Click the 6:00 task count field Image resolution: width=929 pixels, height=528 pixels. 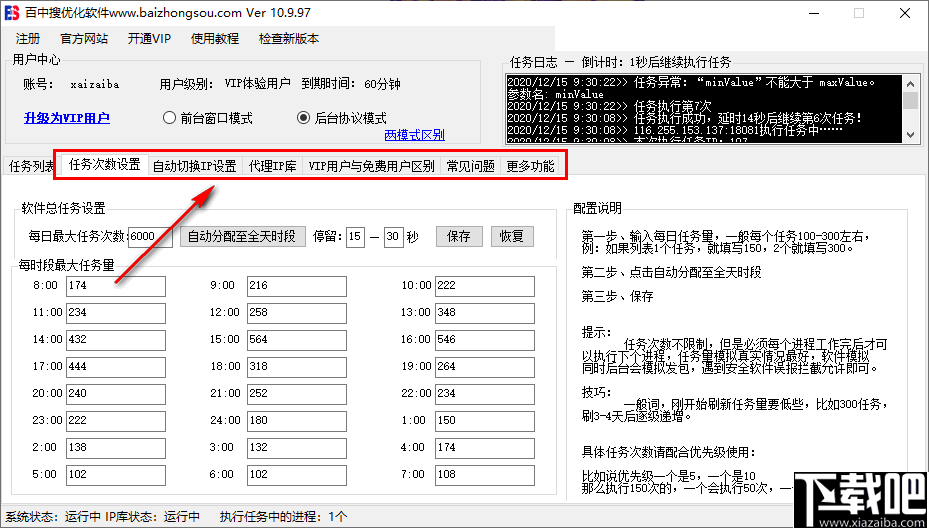[297, 475]
